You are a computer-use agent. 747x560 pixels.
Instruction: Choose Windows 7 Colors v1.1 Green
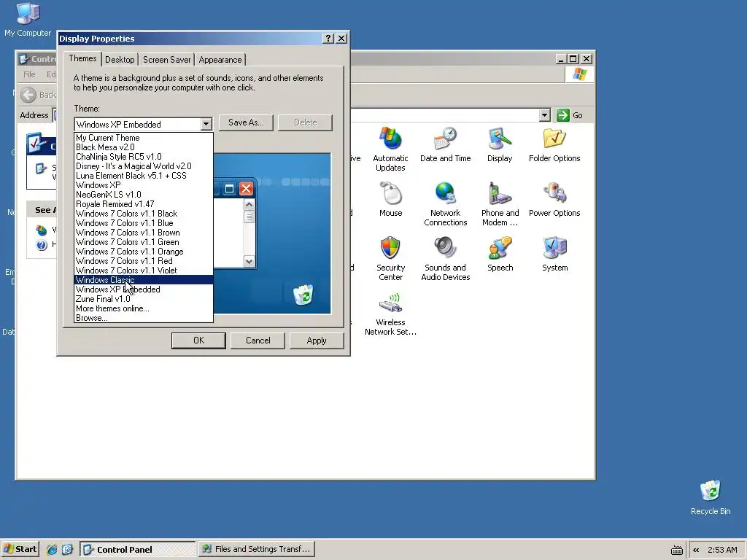pos(144,242)
